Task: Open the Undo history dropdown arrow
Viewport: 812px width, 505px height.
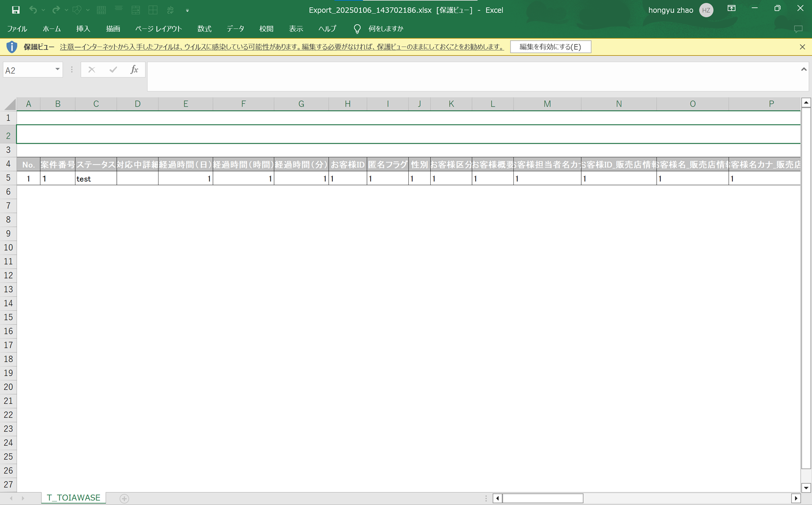Action: click(44, 10)
